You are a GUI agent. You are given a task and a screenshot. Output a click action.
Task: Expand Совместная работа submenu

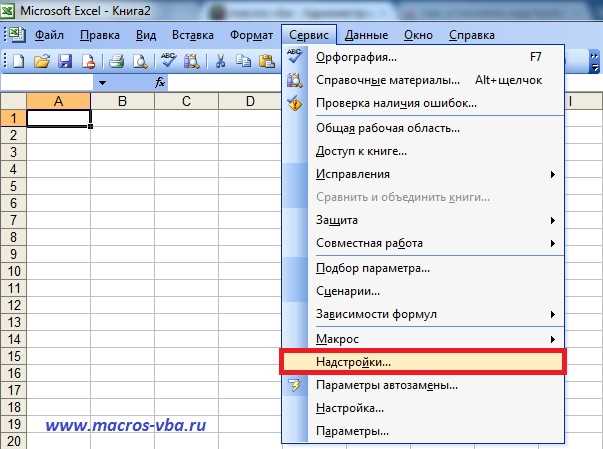click(x=553, y=243)
